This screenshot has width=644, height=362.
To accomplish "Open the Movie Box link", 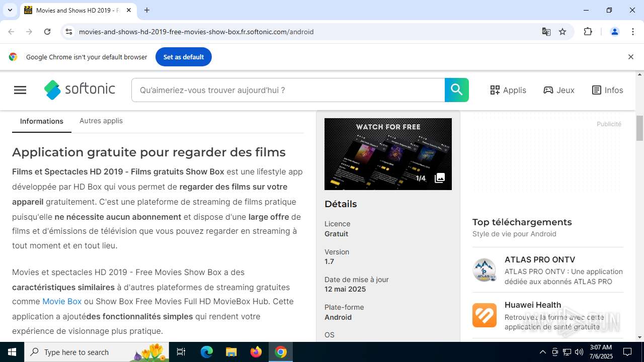I will point(62,301).
